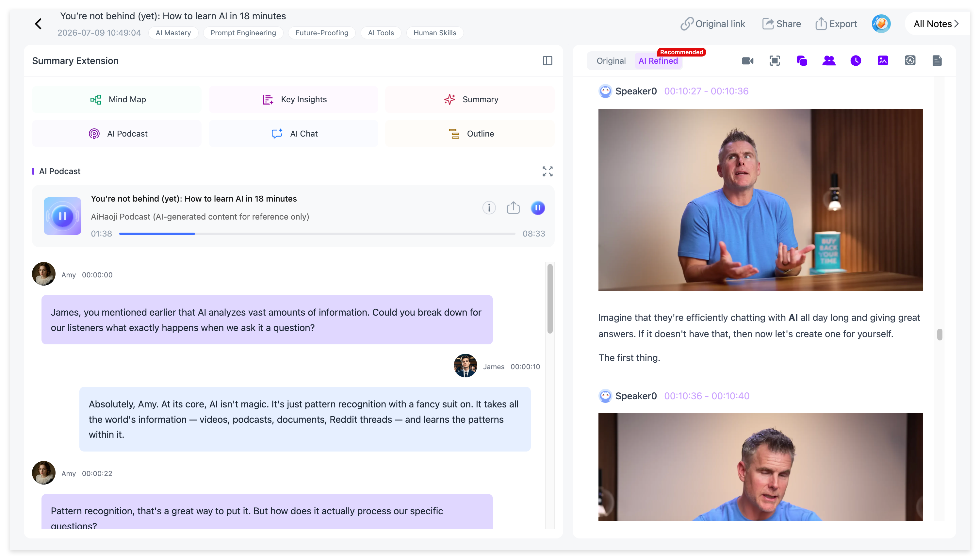The width and height of the screenshot is (980, 560).
Task: Pause the podcast with small round button
Action: pos(537,208)
